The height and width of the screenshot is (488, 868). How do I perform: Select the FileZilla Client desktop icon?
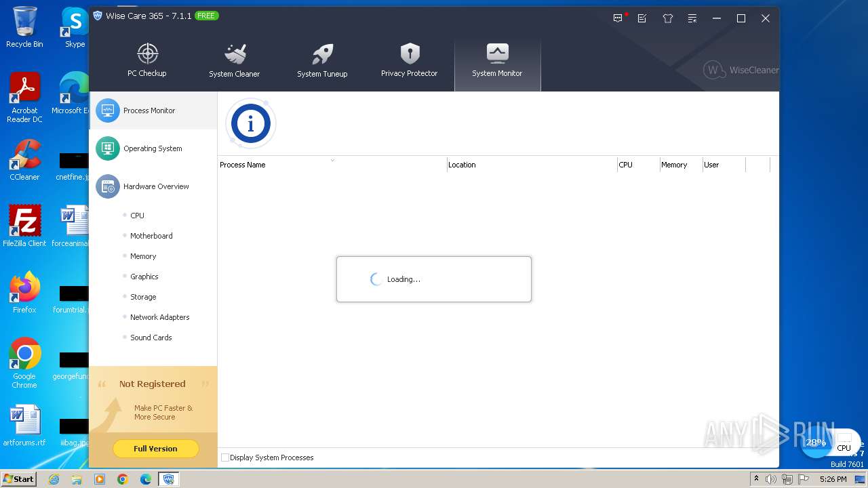pos(24,226)
